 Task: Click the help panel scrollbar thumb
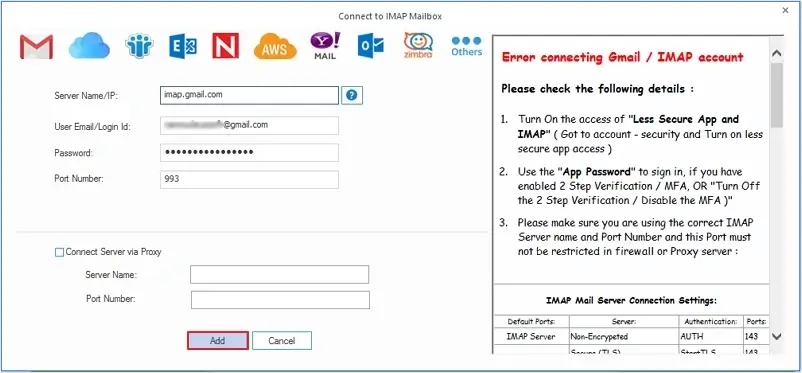click(x=776, y=95)
